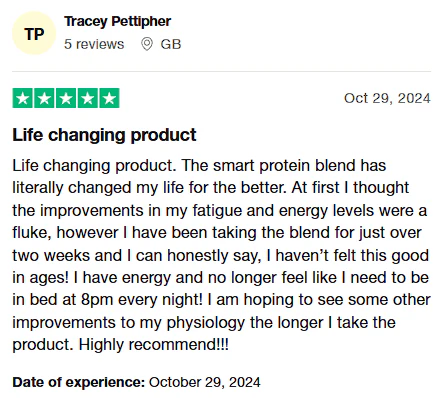This screenshot has height=398, width=446.
Task: Click the TP initials inside the avatar
Action: [x=34, y=34]
